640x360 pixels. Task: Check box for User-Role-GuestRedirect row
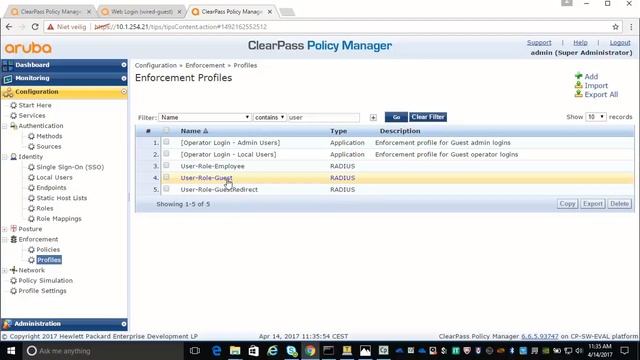[x=166, y=189]
